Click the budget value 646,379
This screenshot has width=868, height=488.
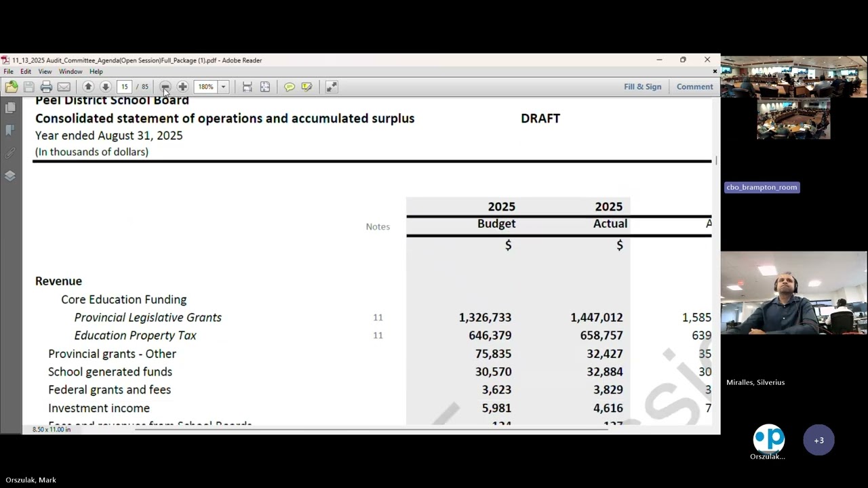(x=490, y=335)
